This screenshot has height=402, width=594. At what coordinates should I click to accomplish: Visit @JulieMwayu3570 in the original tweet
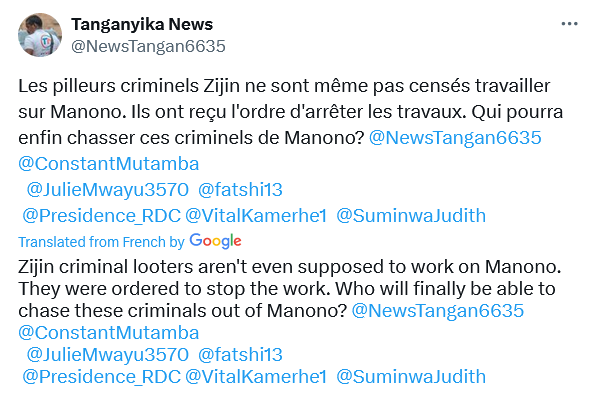(x=108, y=189)
